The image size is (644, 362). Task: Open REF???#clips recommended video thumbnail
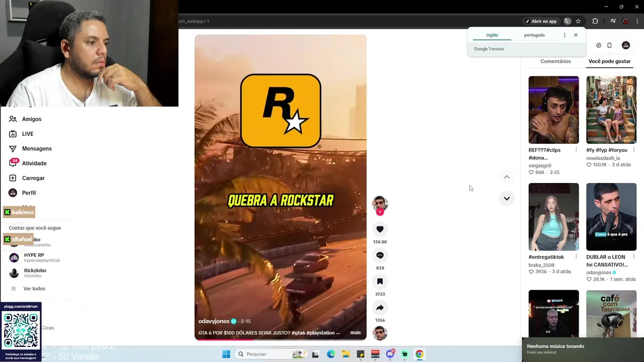(553, 110)
